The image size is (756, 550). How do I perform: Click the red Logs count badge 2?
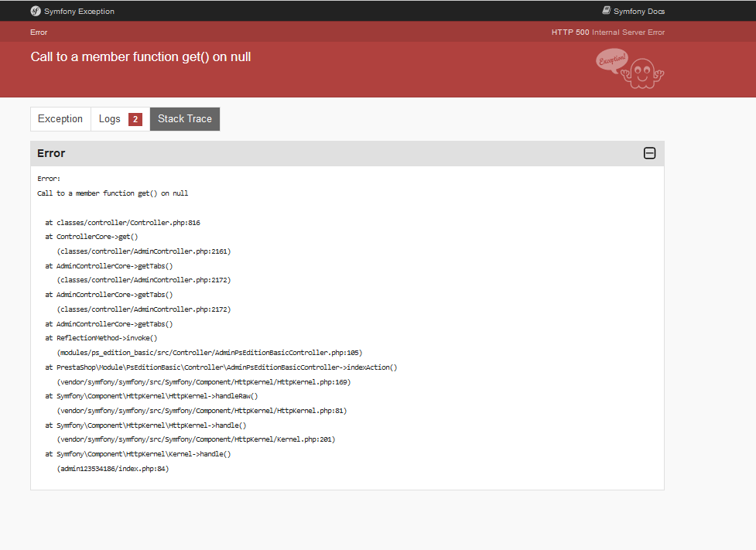(x=135, y=119)
